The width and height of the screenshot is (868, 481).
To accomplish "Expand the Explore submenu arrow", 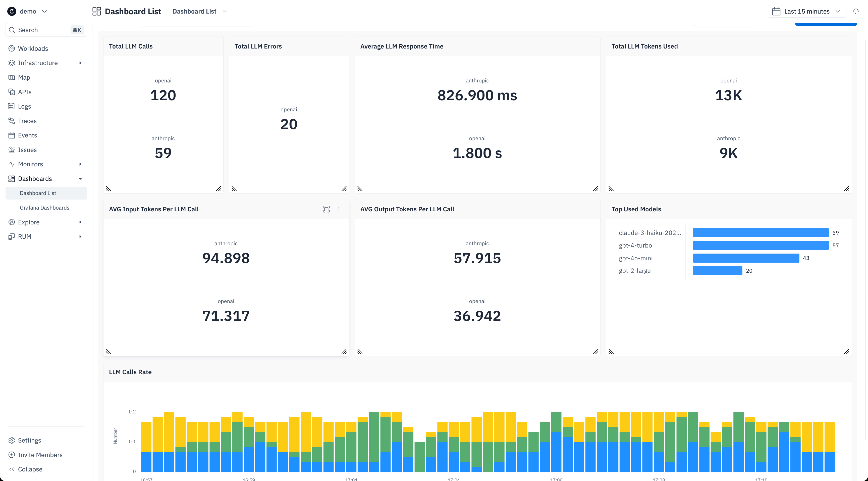I will (80, 222).
